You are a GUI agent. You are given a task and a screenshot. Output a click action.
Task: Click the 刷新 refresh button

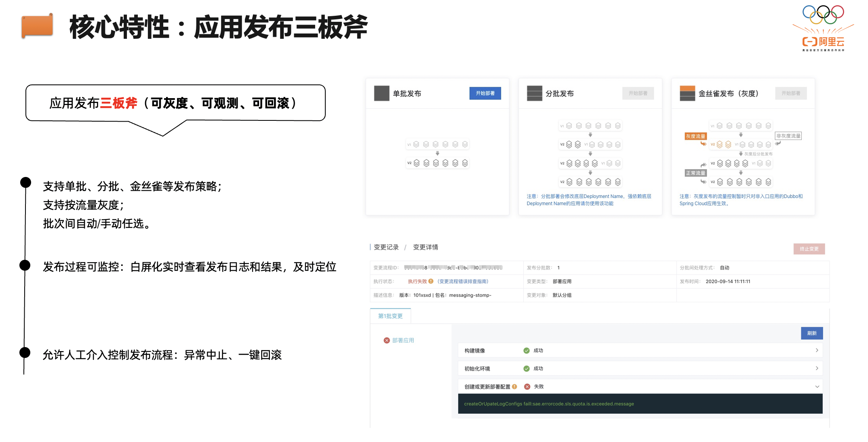tap(811, 333)
